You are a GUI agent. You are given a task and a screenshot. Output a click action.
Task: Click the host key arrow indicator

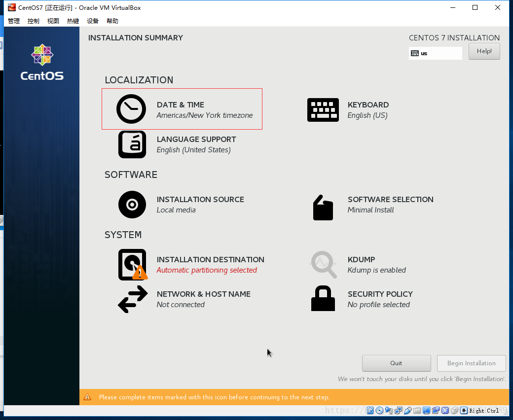tap(464, 411)
